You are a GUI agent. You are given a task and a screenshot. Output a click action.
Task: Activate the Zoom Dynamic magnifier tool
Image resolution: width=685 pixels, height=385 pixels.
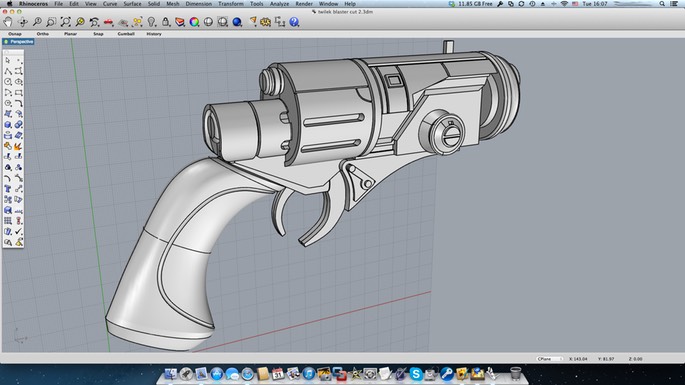37,22
